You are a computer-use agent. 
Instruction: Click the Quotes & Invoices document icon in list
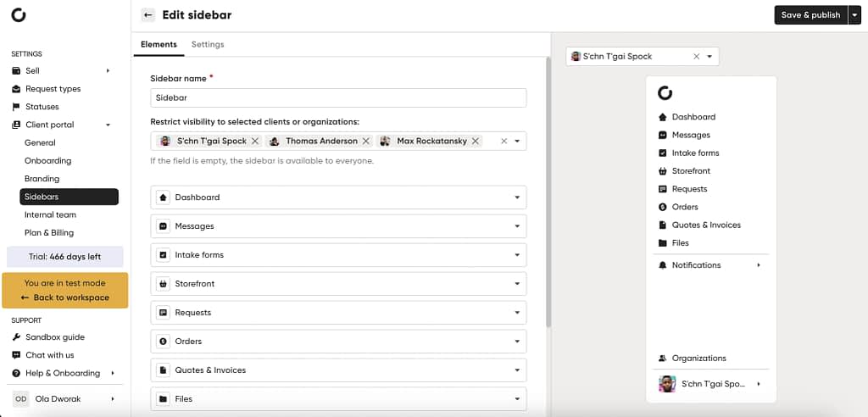click(x=163, y=370)
